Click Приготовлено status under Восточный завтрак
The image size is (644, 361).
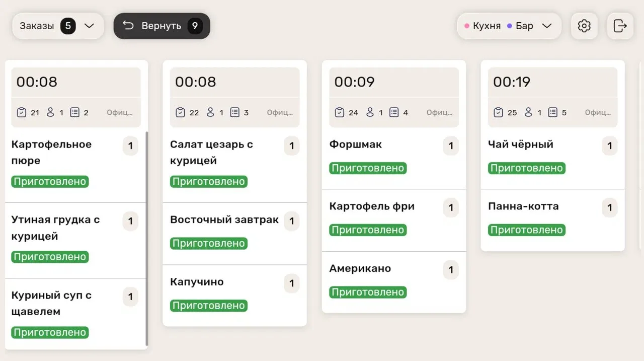click(x=209, y=244)
